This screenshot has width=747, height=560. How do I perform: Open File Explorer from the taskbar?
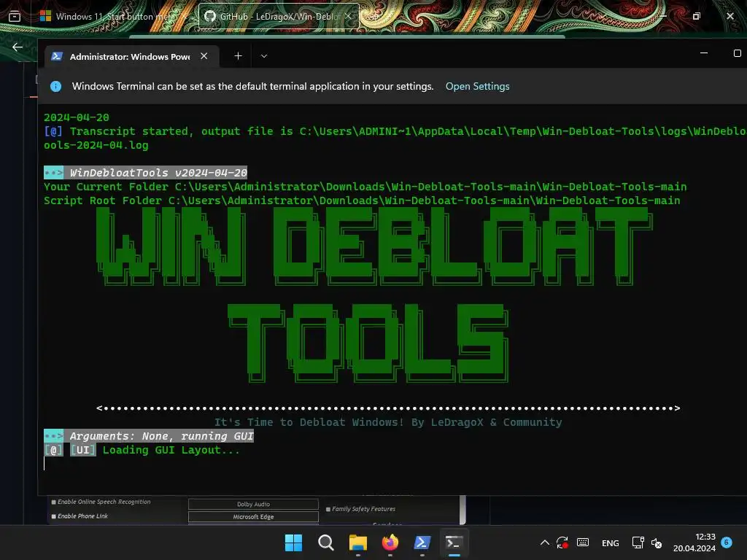click(x=357, y=542)
